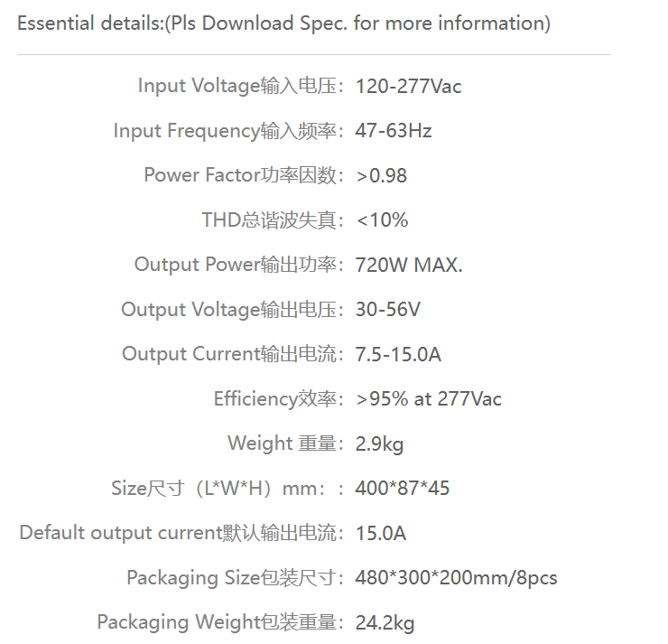
Task: Click the >95% at 277Vac efficiency value
Action: [428, 399]
